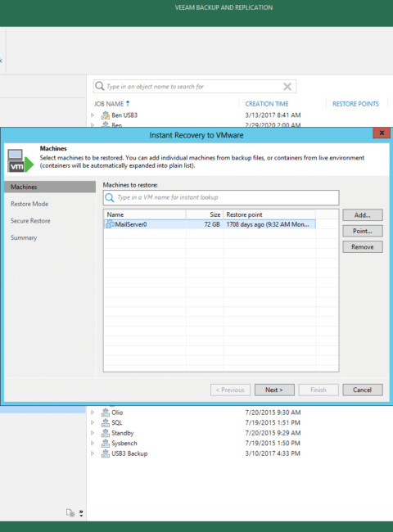Select the Sysbench job name
Image resolution: width=393 pixels, height=532 pixels.
124,443
